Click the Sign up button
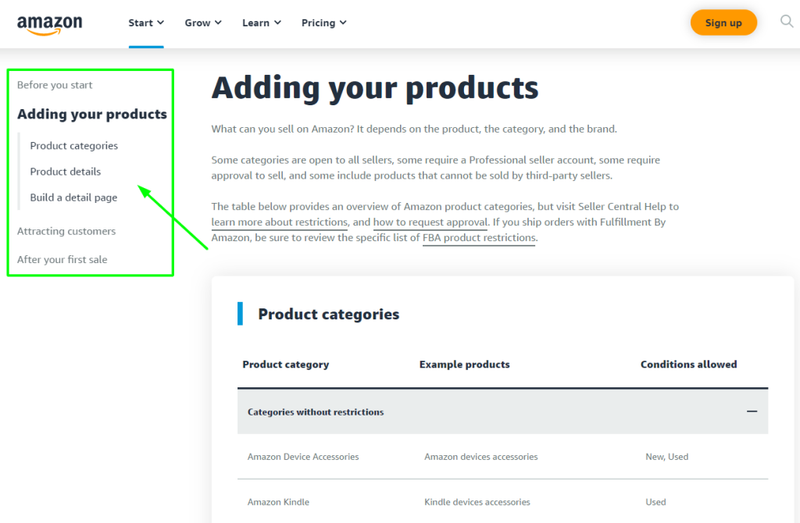Image resolution: width=800 pixels, height=523 pixels. pyautogui.click(x=723, y=22)
